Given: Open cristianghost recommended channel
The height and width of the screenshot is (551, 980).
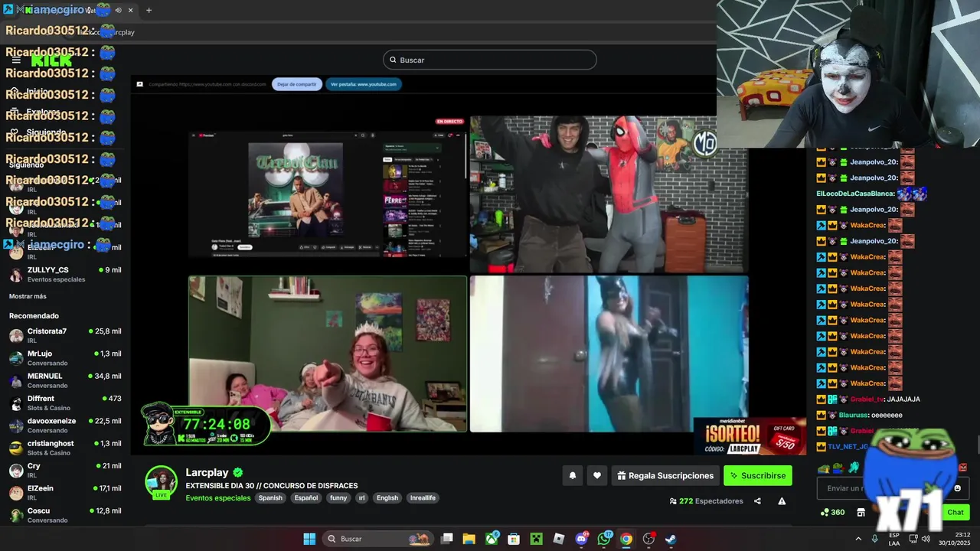Looking at the screenshot, I should (65, 448).
